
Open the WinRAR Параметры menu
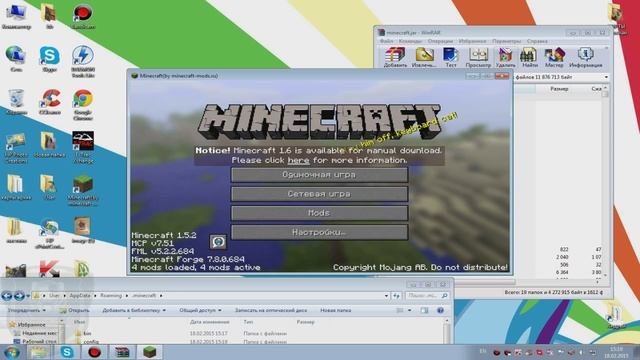(x=507, y=41)
